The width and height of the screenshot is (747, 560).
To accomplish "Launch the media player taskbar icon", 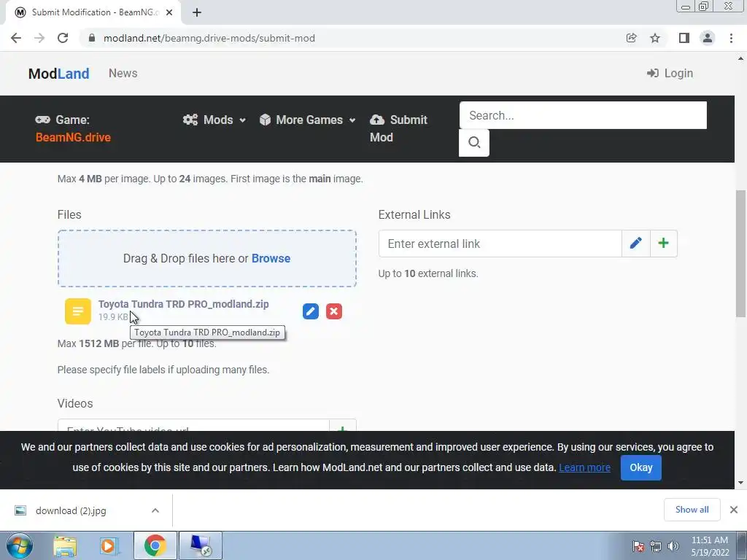I will point(109,545).
